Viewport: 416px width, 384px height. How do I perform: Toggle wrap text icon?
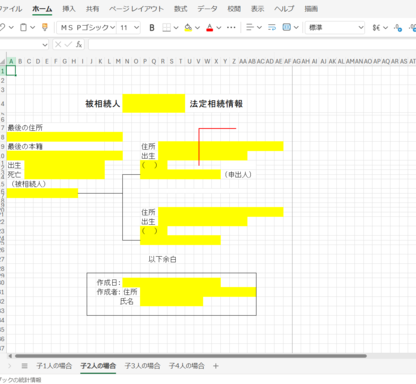(272, 28)
